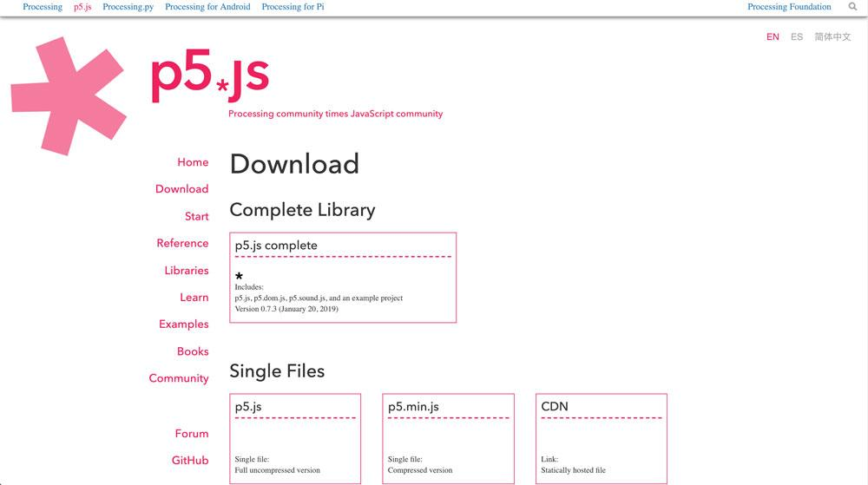This screenshot has height=485, width=868.
Task: Open the CDN statically hosted link box
Action: tap(602, 438)
